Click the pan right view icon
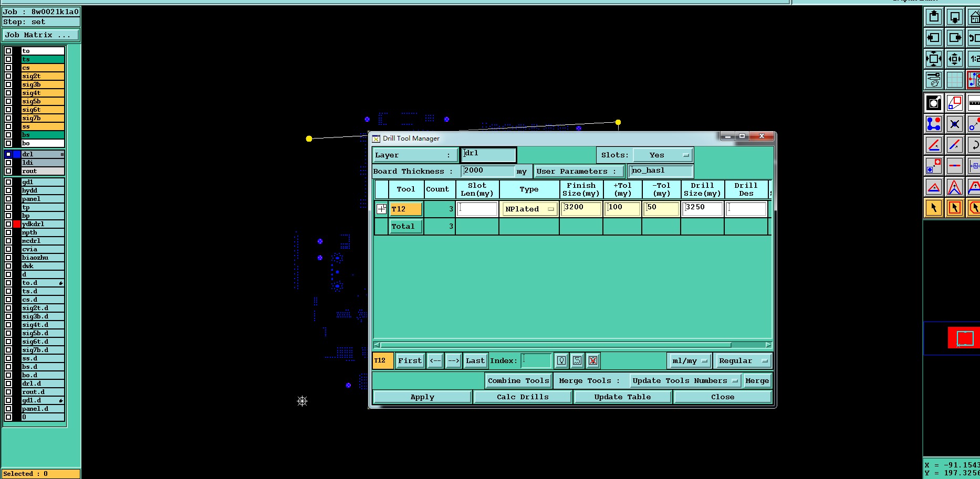980x479 pixels. pyautogui.click(x=955, y=38)
